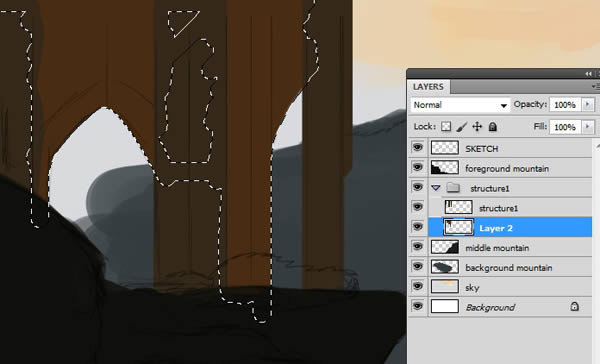
Task: Click the lock transparent pixels icon
Action: pyautogui.click(x=446, y=127)
